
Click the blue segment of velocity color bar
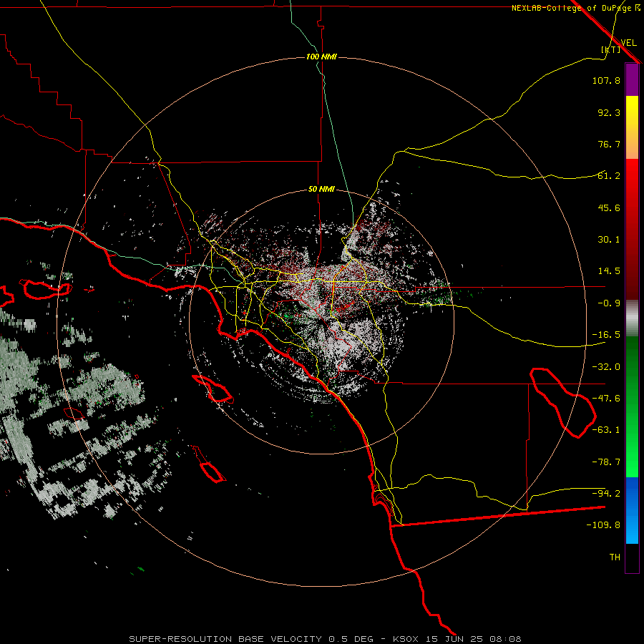(x=632, y=510)
